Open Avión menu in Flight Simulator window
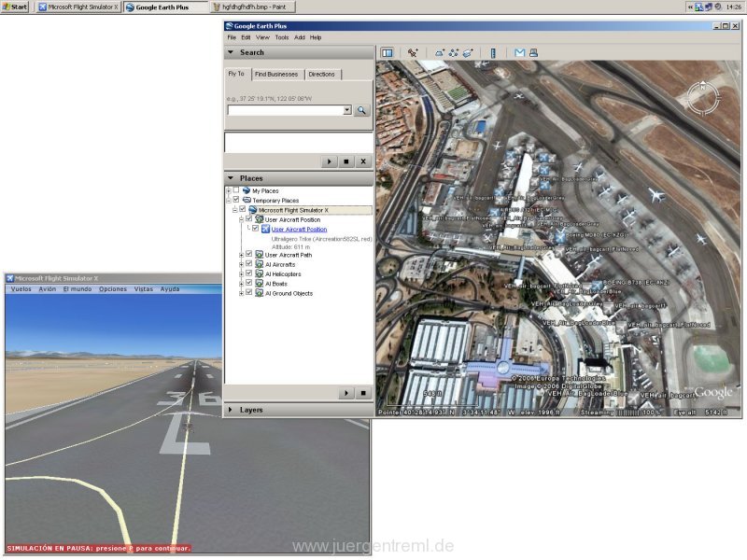Image resolution: width=747 pixels, height=560 pixels. click(x=48, y=289)
